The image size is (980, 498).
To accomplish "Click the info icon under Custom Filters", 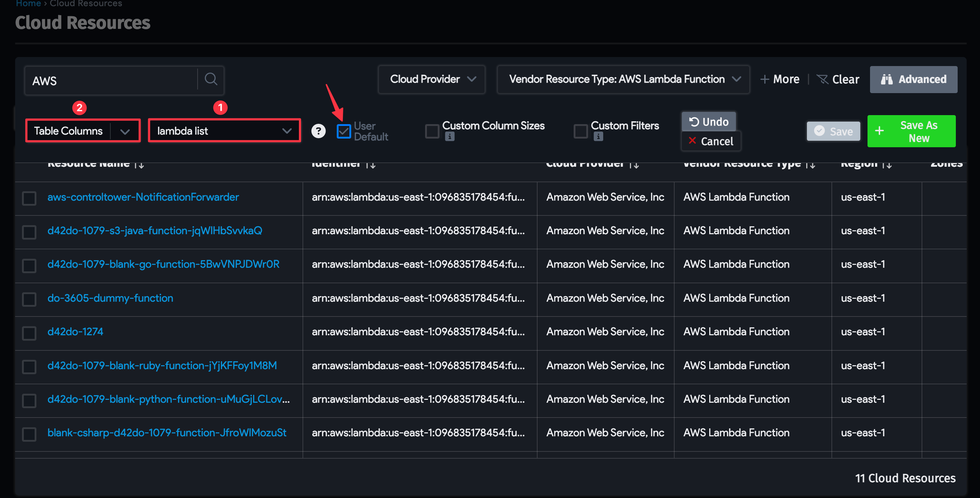I will point(598,137).
